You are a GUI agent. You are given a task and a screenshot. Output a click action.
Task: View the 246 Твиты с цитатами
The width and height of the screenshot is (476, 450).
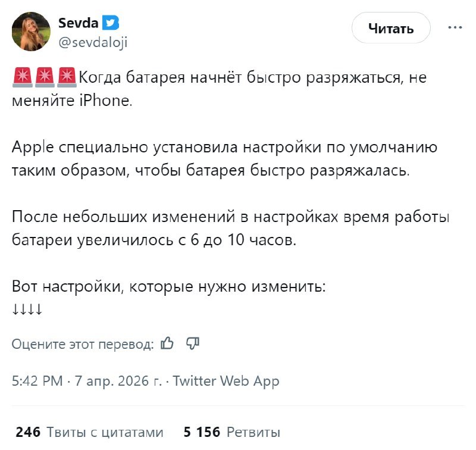click(x=89, y=432)
